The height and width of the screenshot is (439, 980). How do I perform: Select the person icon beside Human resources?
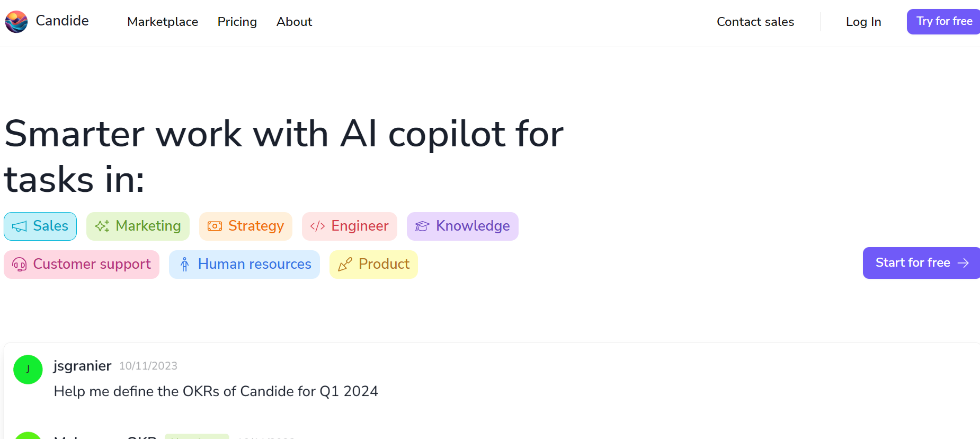184,264
